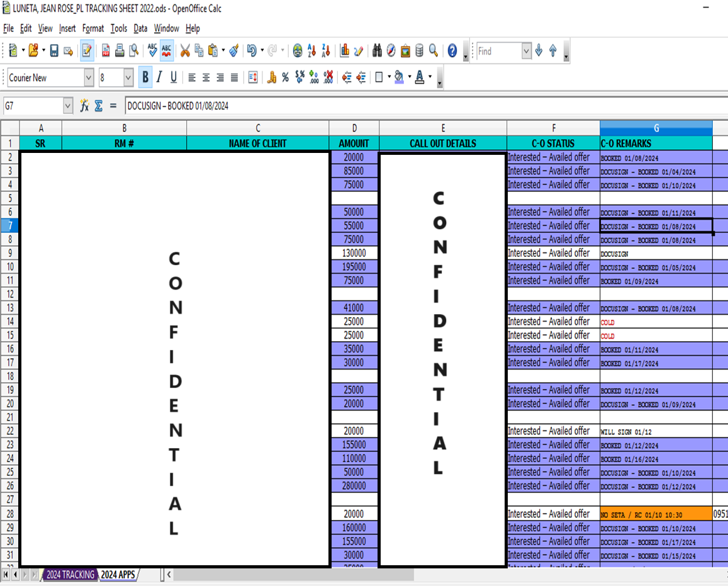Apply Percent number format
The image size is (728, 586).
[286, 77]
